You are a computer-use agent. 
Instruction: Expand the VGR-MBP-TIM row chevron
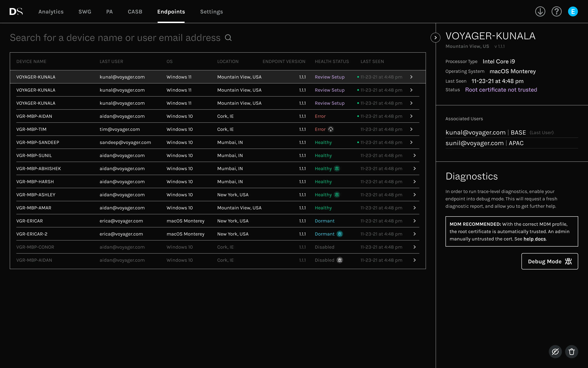411,129
